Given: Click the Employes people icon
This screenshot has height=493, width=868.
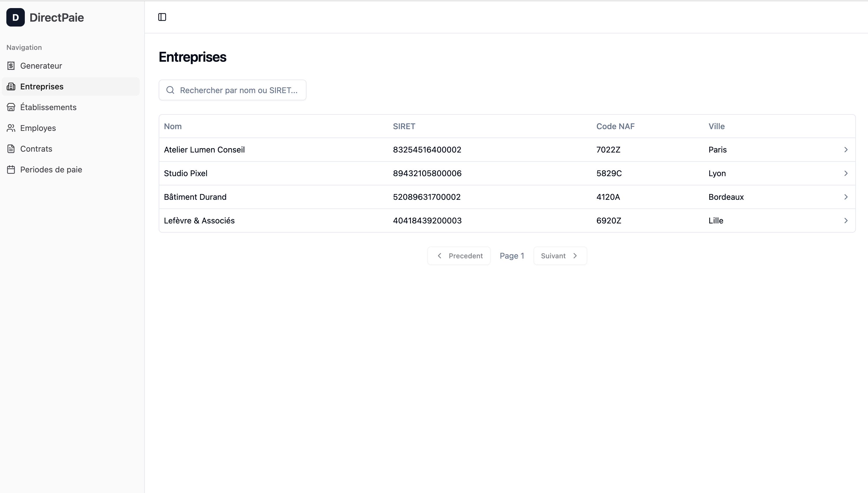Looking at the screenshot, I should (x=11, y=128).
